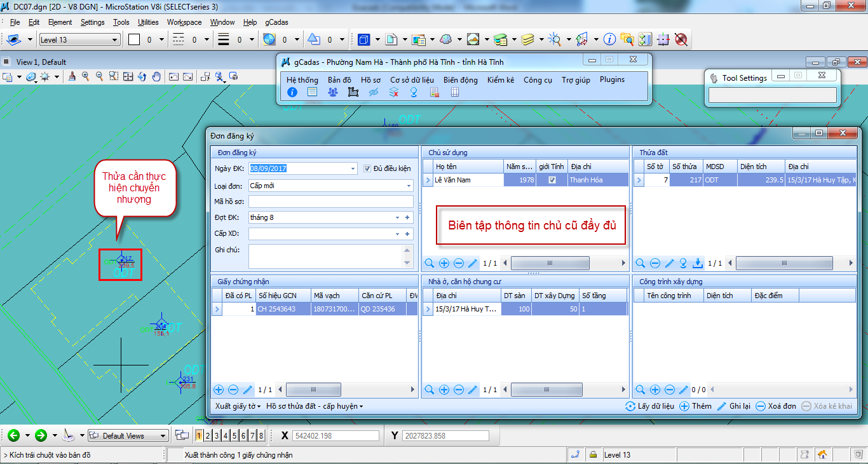The width and height of the screenshot is (868, 464).
Task: Click the Ghi lại save button
Action: pyautogui.click(x=734, y=406)
